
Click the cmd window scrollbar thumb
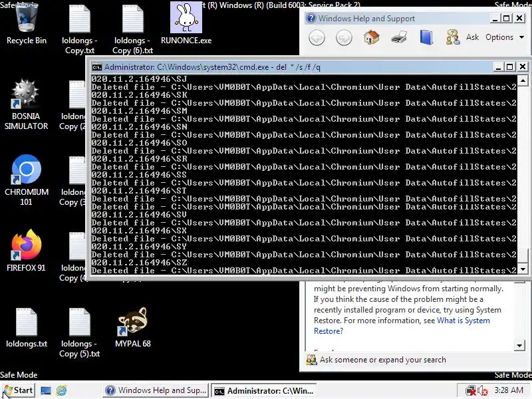point(523,256)
